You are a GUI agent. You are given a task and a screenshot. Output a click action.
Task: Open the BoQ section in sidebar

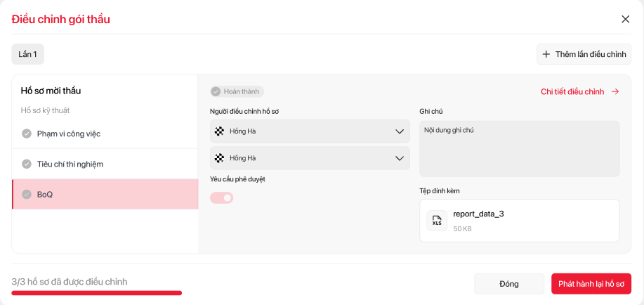105,194
